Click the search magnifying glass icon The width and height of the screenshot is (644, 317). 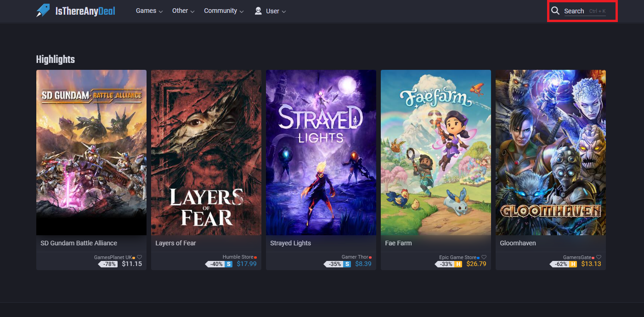point(555,11)
